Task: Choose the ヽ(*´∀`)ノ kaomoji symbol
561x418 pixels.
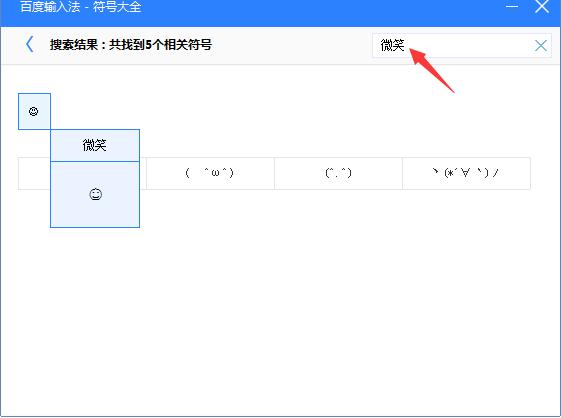Action: click(x=466, y=173)
